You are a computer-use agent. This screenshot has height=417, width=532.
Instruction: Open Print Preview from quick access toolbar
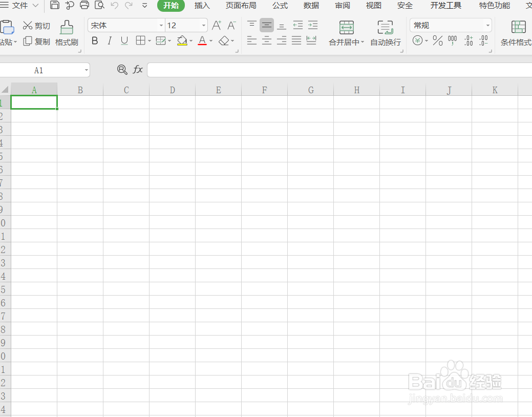coord(99,5)
